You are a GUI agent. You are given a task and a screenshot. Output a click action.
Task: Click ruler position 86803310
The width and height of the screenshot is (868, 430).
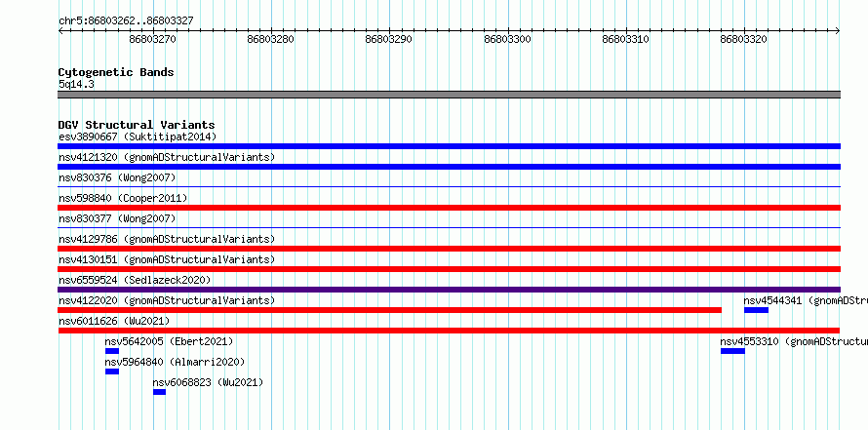tap(625, 40)
